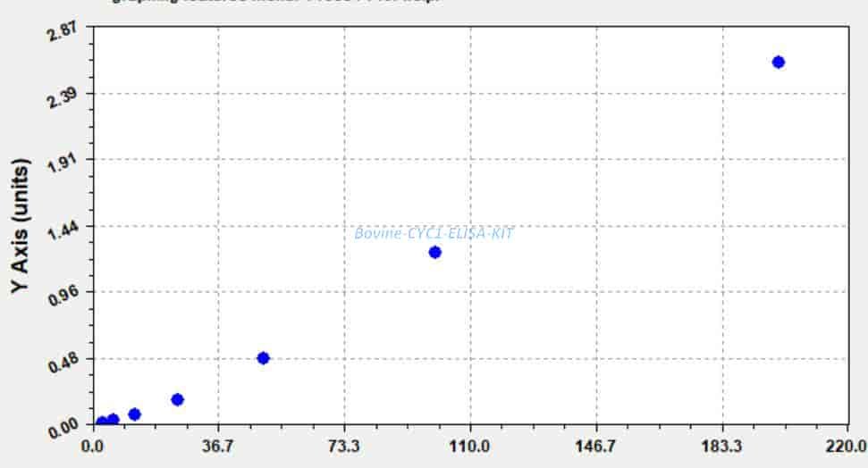Click the y-axis label '2.39'
868x468 pixels.
point(62,98)
